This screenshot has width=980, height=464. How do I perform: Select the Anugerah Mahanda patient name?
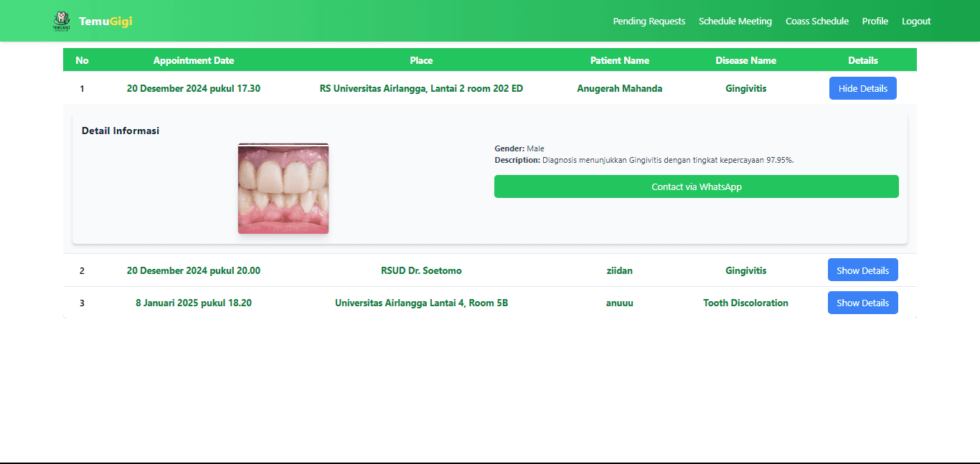tap(619, 89)
